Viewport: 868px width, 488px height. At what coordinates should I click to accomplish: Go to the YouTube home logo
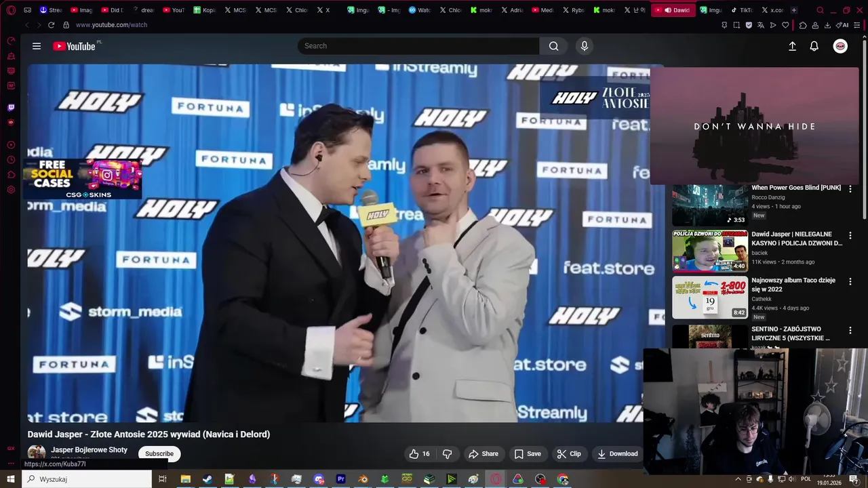(x=75, y=46)
